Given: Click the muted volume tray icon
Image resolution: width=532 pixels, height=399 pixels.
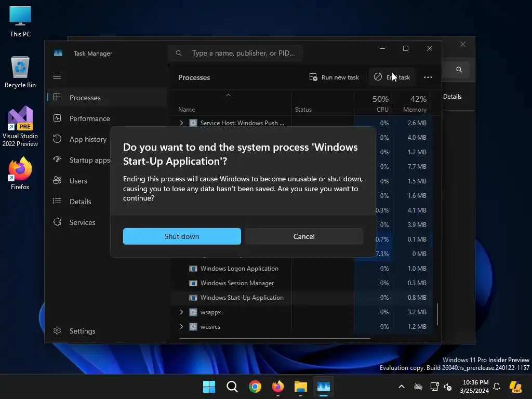Looking at the screenshot, I should click(448, 387).
